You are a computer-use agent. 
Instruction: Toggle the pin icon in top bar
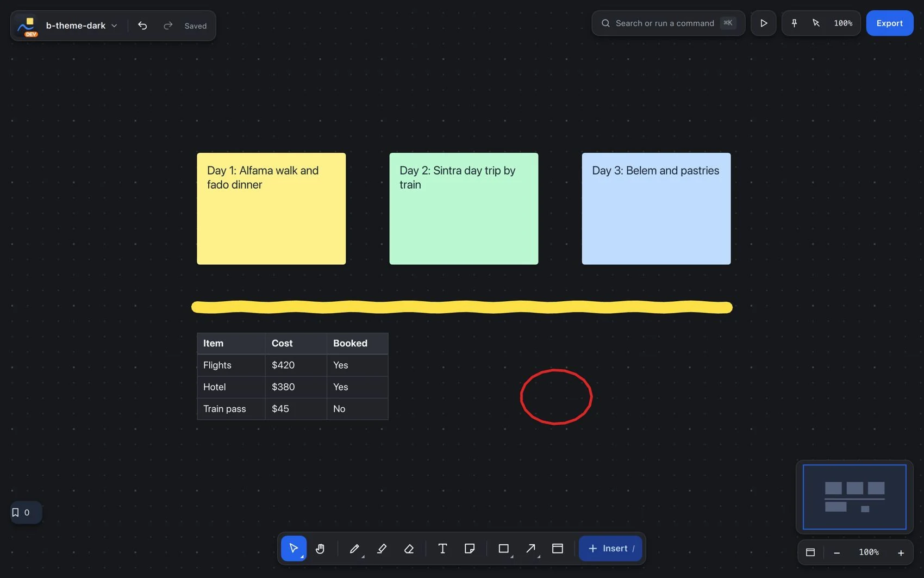pos(794,23)
